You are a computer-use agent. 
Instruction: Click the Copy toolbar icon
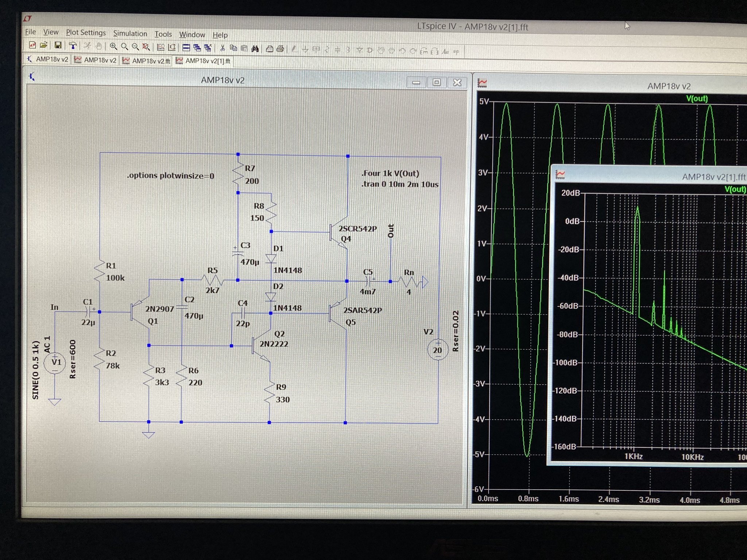pyautogui.click(x=233, y=48)
